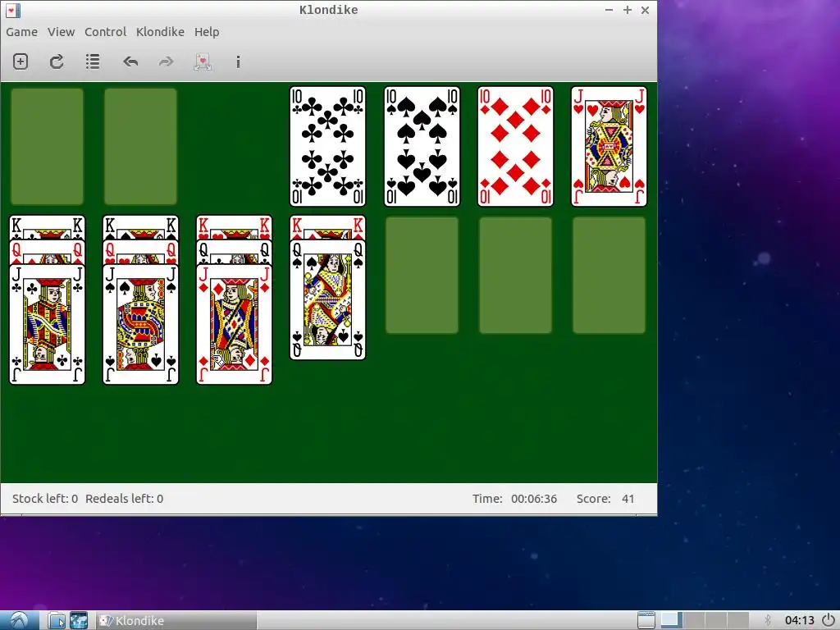Click the elapsed time 00:06:36
The height and width of the screenshot is (630, 840).
533,499
